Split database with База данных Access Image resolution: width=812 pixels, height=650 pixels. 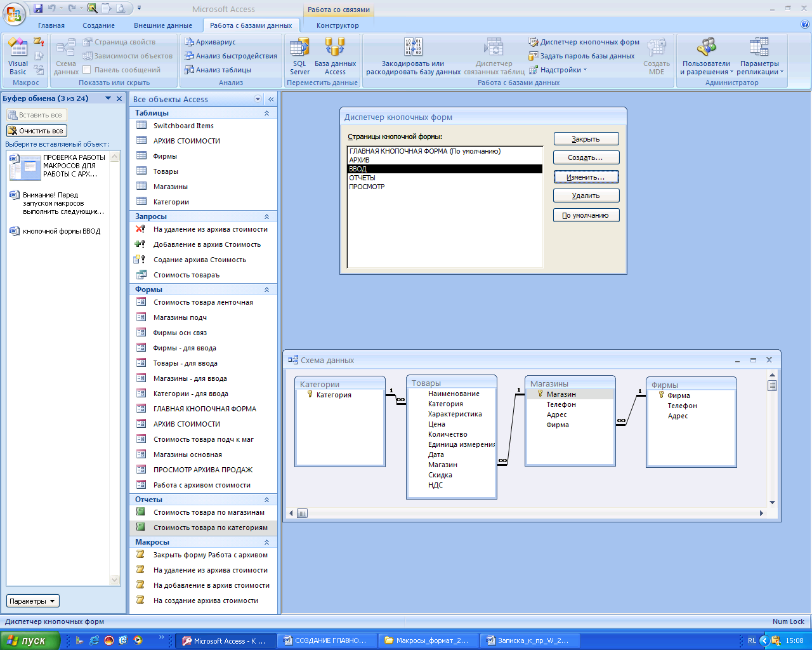coord(335,56)
